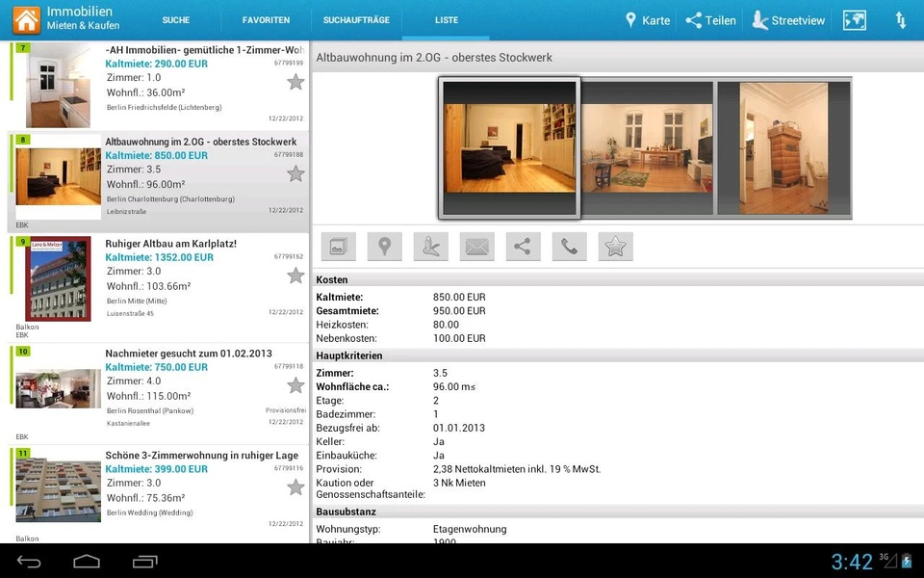Screen dimensions: 924x578
Task: Tap the Android home button
Action: 87,562
